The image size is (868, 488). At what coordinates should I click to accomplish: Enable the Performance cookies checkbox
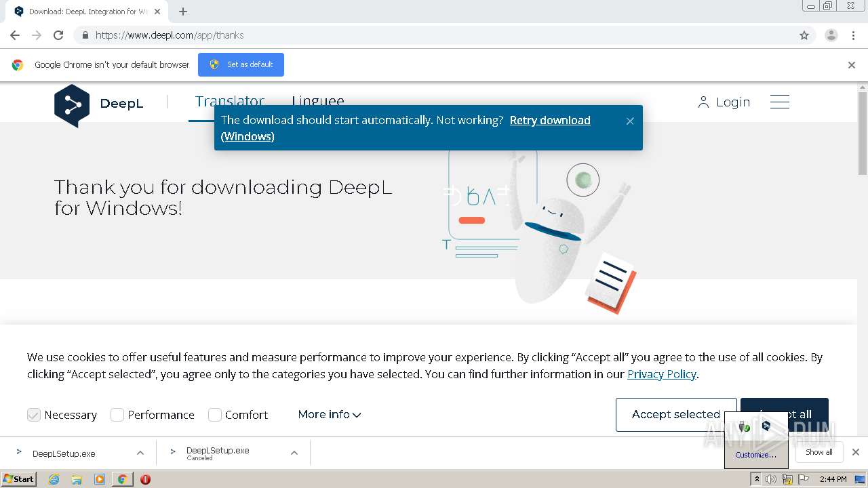coord(117,415)
